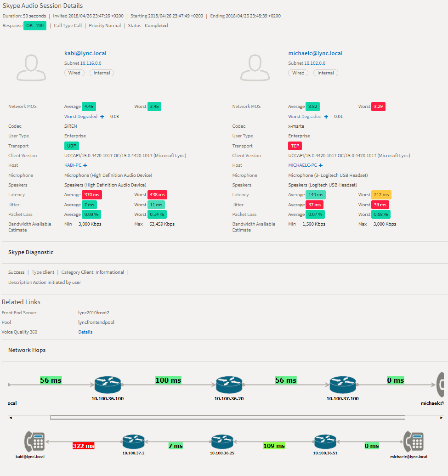Open michaelc@lync.local user link

click(315, 53)
